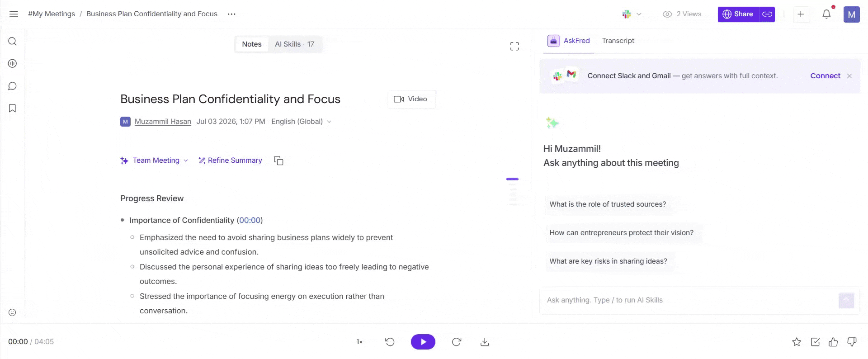This screenshot has height=359, width=868.
Task: Open the bookmarks icon in sidebar
Action: click(13, 108)
